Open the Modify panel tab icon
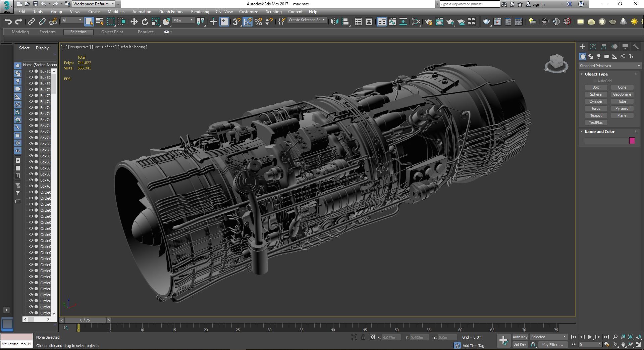Image resolution: width=644 pixels, height=350 pixels. [593, 46]
